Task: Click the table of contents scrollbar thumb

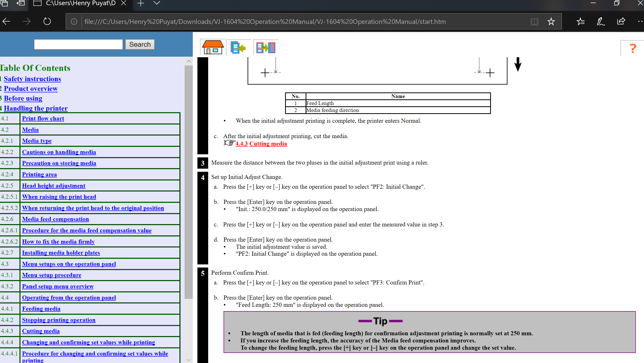Action: [188, 182]
